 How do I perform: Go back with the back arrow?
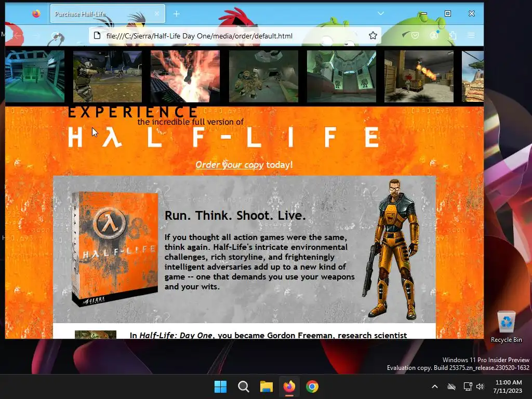tap(18, 35)
